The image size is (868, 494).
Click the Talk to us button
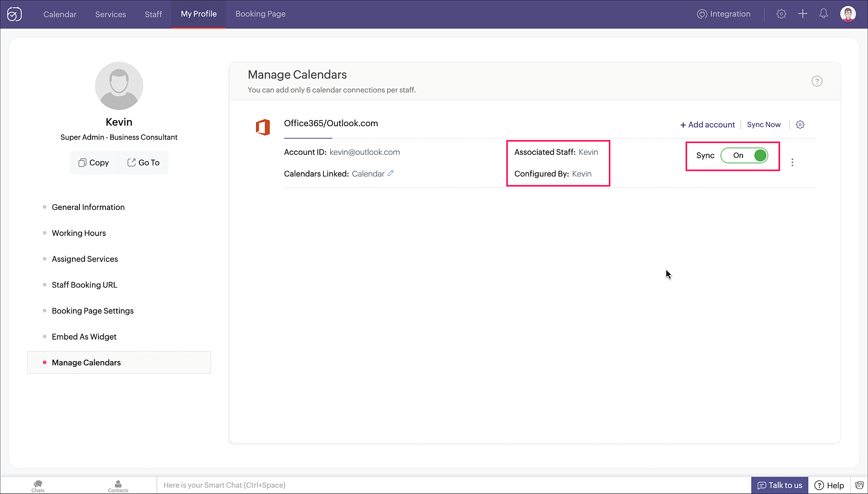pyautogui.click(x=779, y=485)
